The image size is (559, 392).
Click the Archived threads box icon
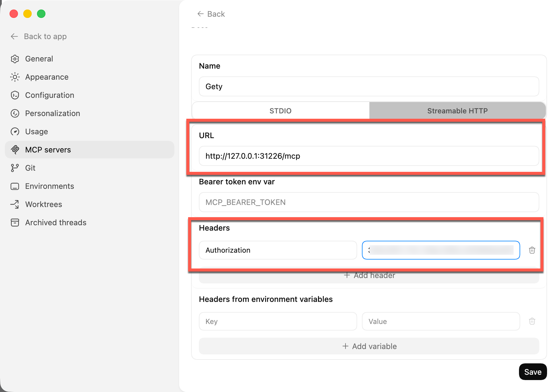(x=15, y=223)
